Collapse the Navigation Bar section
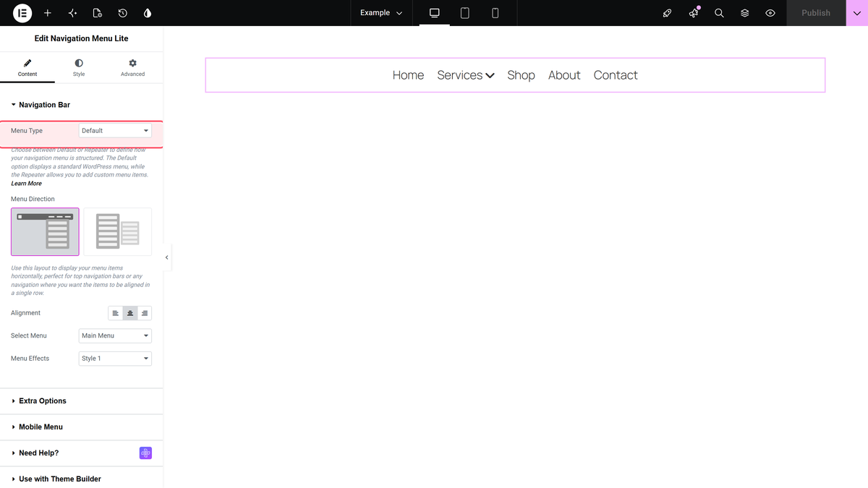 point(81,105)
